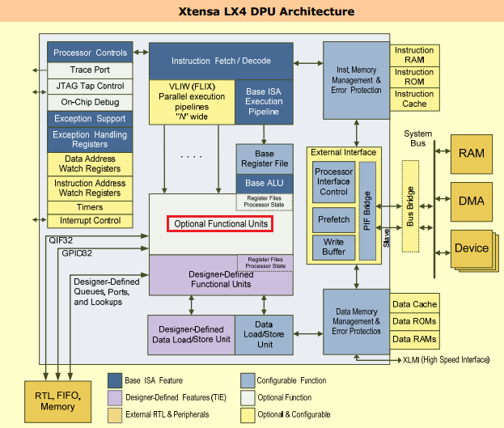Select the On-Chip Debug block
The height and width of the screenshot is (428, 504).
coord(90,102)
